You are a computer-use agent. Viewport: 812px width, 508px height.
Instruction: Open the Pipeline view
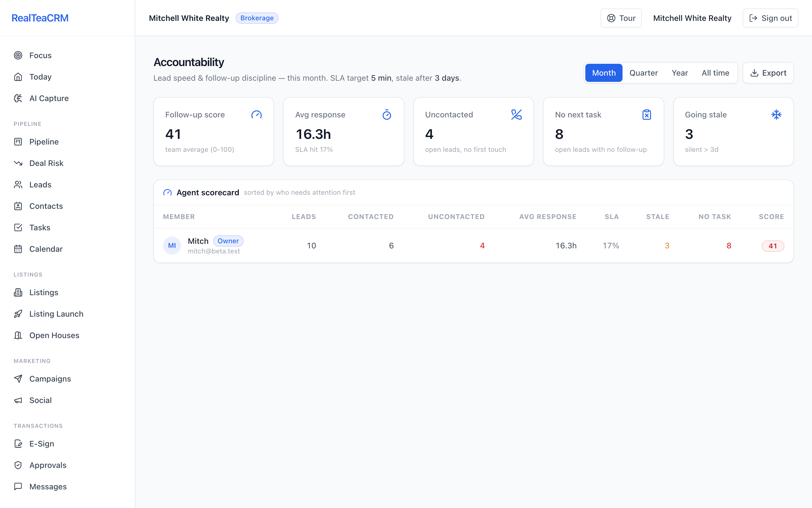click(x=67, y=142)
